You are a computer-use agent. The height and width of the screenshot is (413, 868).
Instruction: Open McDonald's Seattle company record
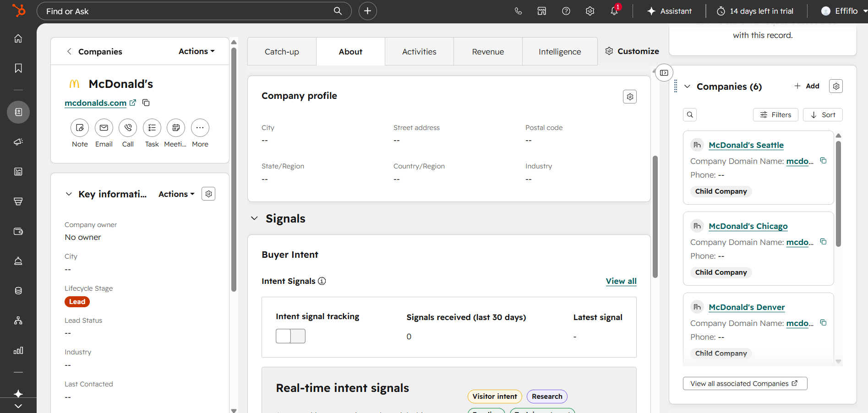[x=746, y=145]
